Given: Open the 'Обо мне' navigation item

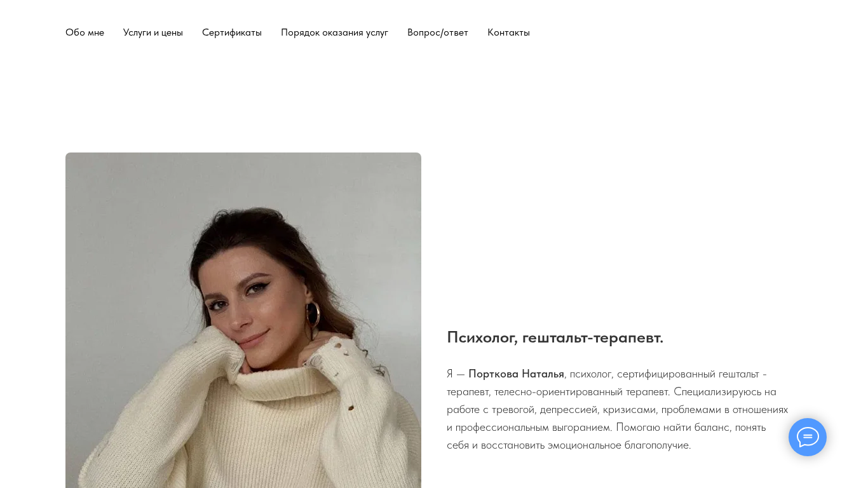Looking at the screenshot, I should pos(85,32).
